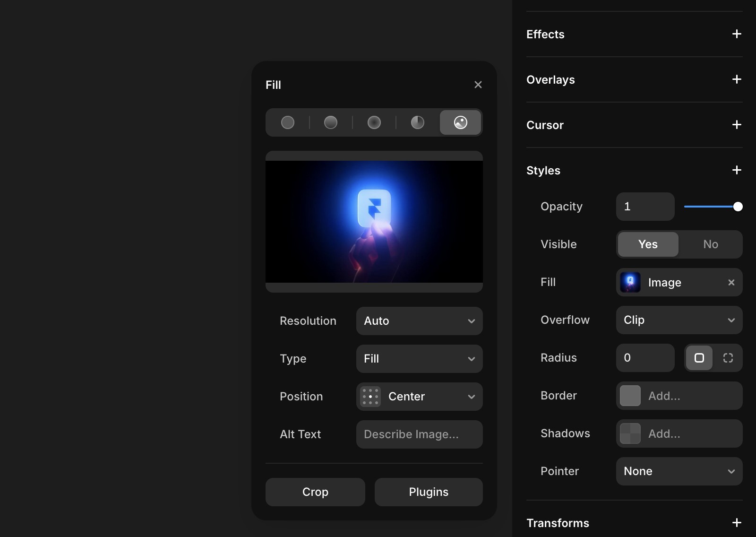
Task: Click the Alt Text label
Action: [300, 434]
